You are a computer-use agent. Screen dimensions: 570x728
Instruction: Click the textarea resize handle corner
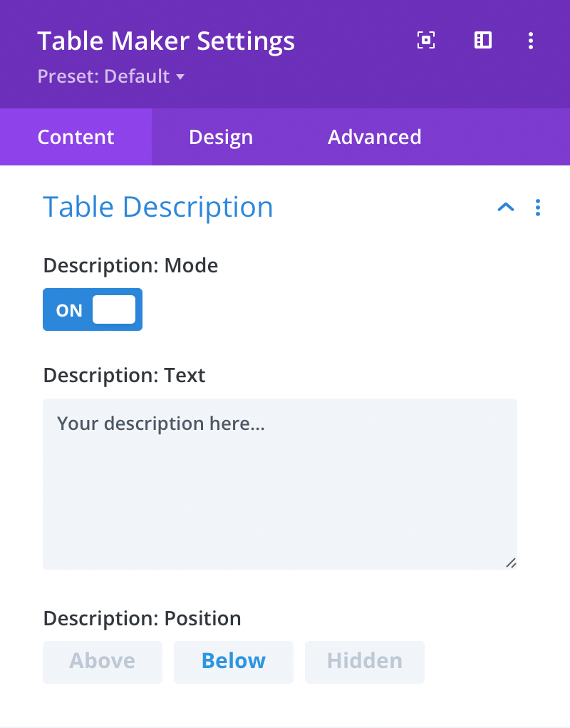pyautogui.click(x=511, y=563)
